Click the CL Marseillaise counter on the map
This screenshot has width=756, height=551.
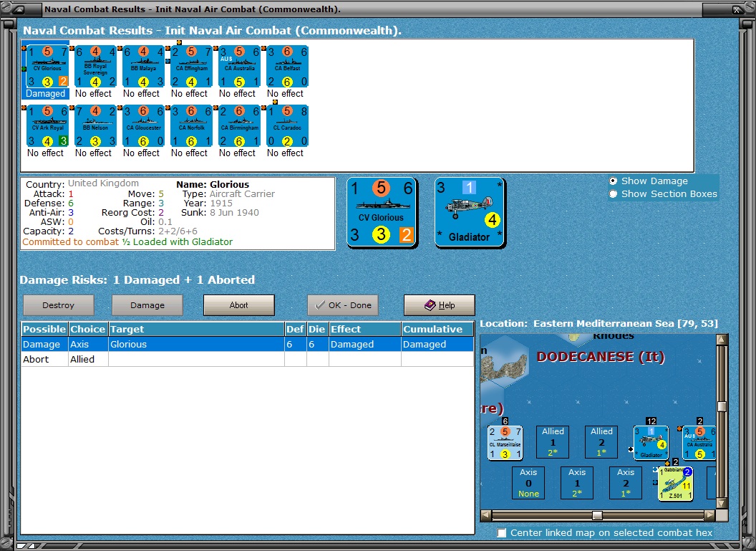(x=505, y=442)
